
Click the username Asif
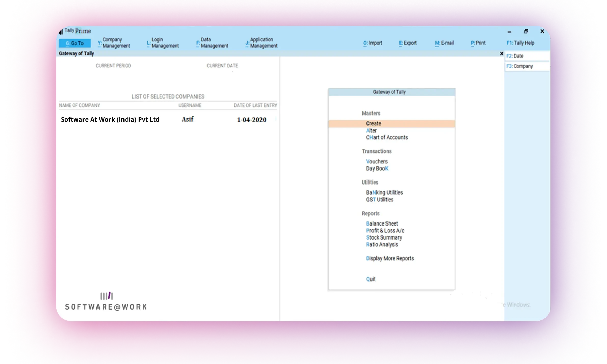coord(187,119)
